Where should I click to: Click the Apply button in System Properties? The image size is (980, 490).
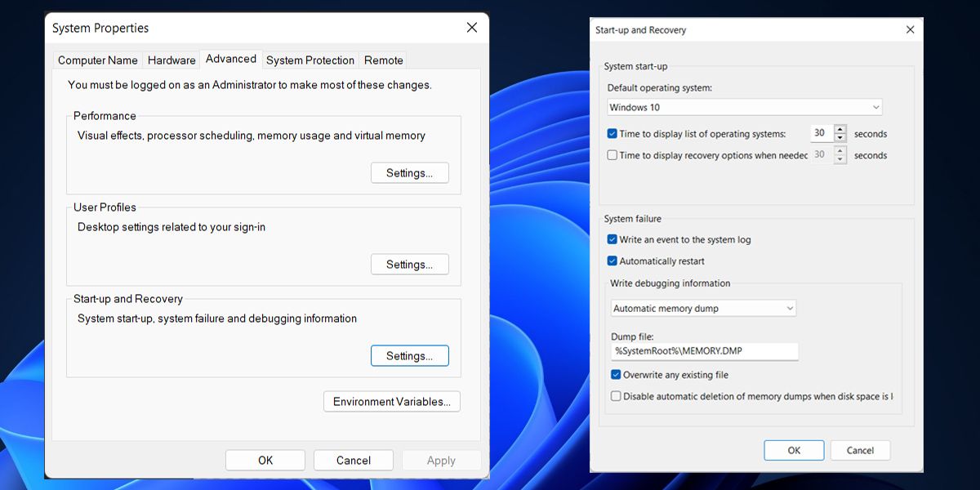point(441,461)
